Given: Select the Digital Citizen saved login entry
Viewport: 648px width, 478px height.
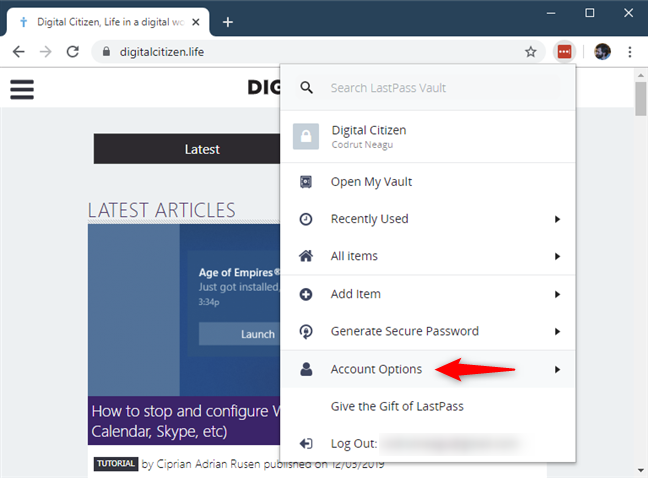Looking at the screenshot, I should click(x=428, y=137).
